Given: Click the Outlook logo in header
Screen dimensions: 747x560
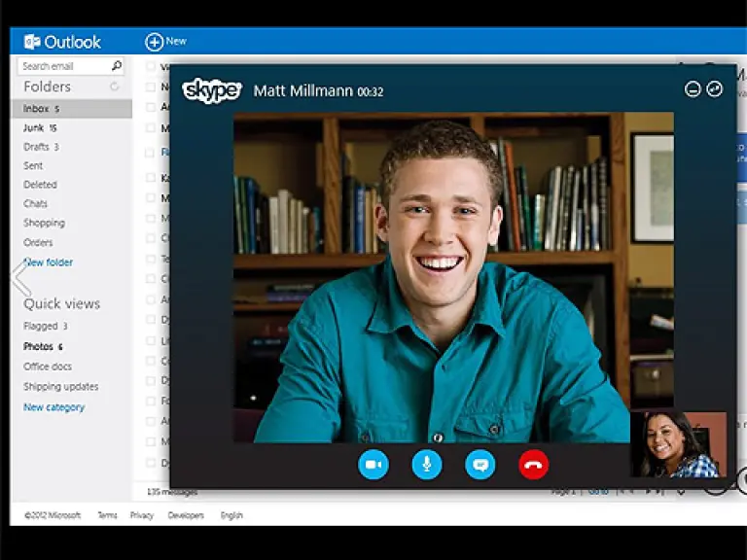Looking at the screenshot, I should [62, 42].
